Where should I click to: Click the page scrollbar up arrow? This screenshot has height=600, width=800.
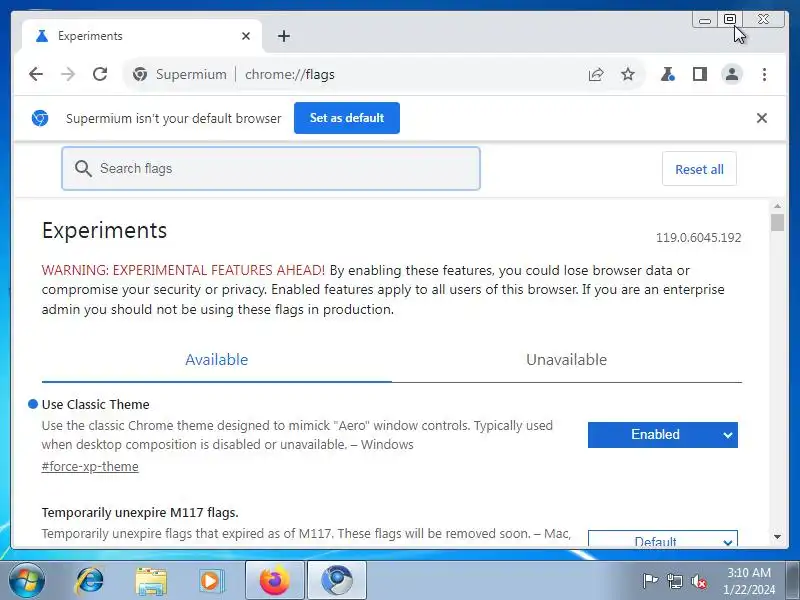pos(778,206)
